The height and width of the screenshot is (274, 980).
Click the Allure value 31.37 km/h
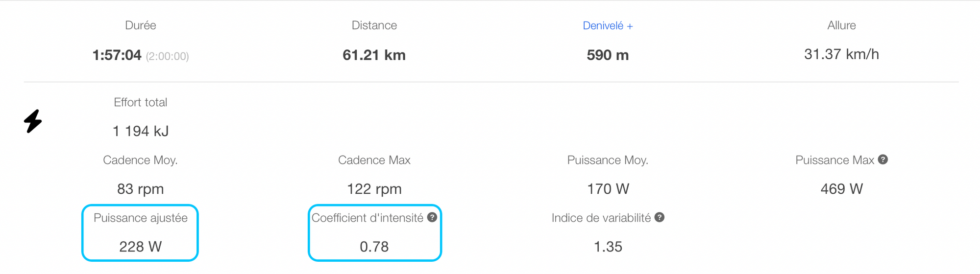(841, 54)
